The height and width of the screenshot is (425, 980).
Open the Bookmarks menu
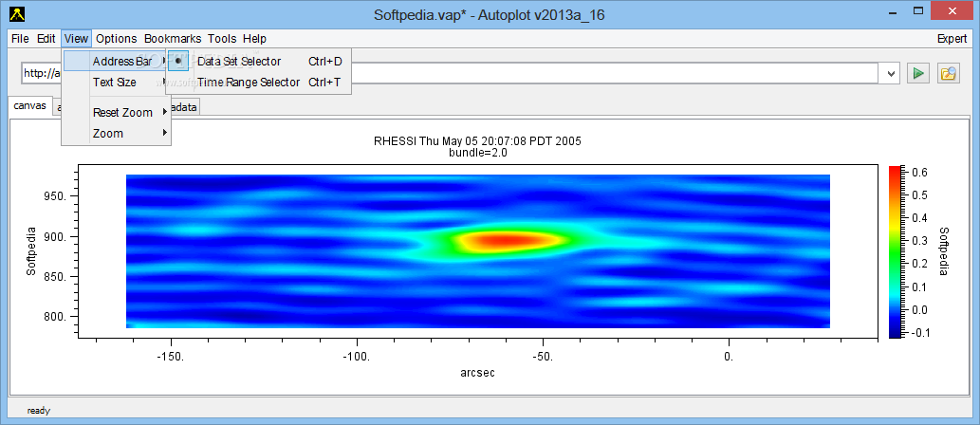pos(173,38)
